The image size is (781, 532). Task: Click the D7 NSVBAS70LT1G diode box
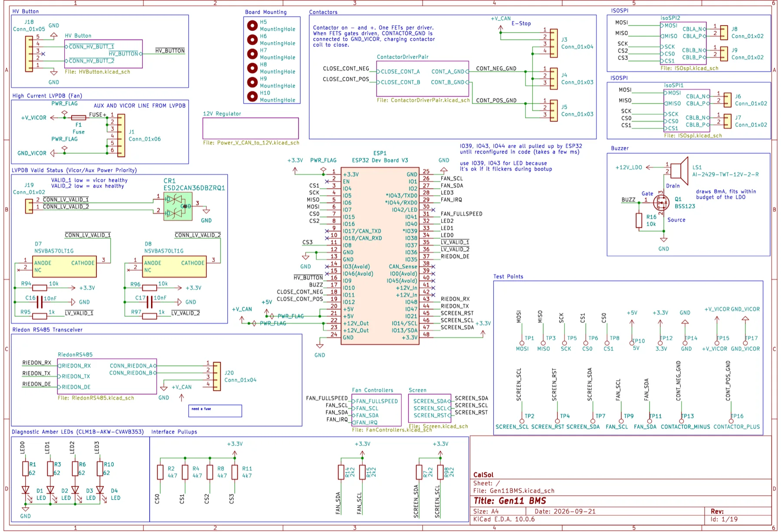pyautogui.click(x=65, y=266)
